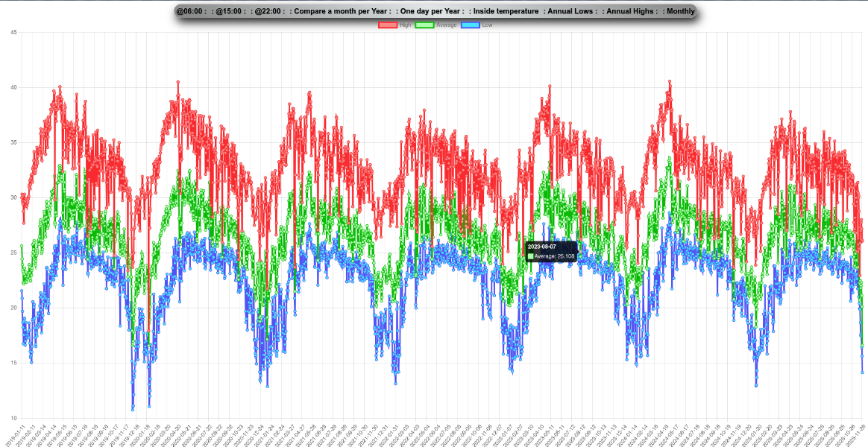Image resolution: width=868 pixels, height=447 pixels.
Task: Click the green square in the tooltip
Action: click(531, 256)
